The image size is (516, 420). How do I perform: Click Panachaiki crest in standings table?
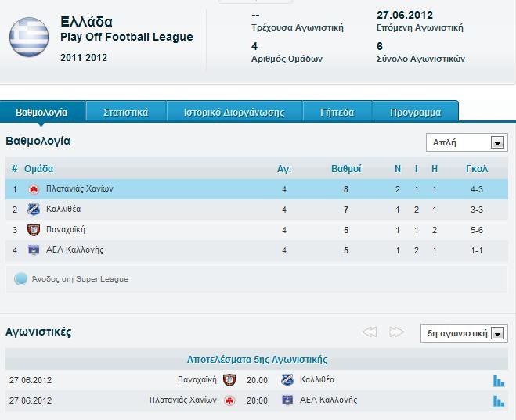(34, 230)
